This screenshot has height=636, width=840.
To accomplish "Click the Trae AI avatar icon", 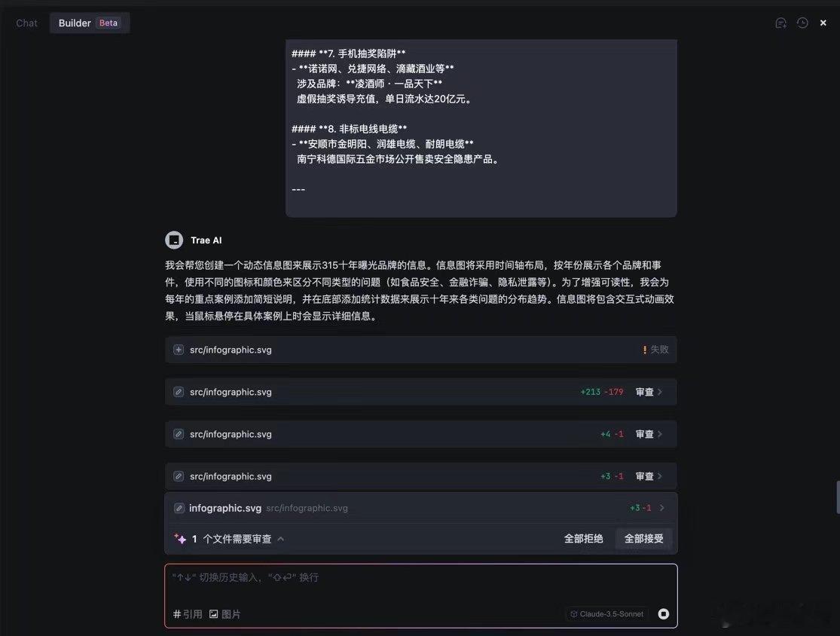I will [174, 240].
